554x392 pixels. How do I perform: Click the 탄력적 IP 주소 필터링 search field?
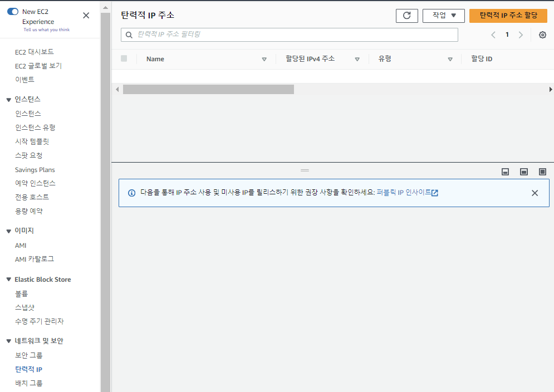[x=290, y=35]
